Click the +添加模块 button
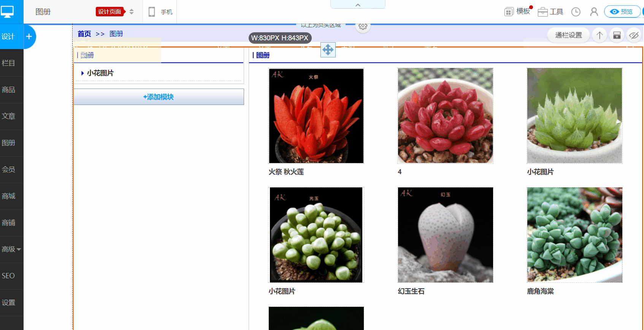 [x=159, y=97]
